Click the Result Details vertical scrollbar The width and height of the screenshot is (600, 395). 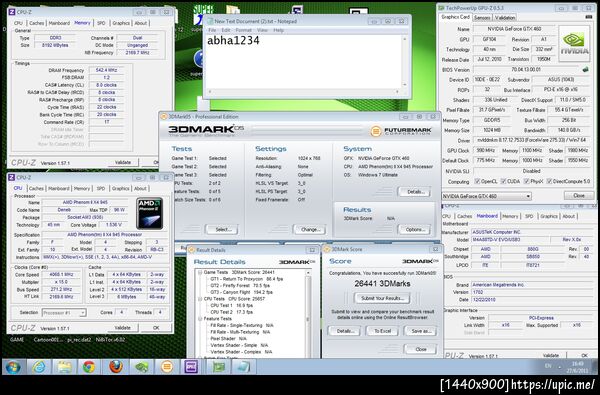click(308, 314)
